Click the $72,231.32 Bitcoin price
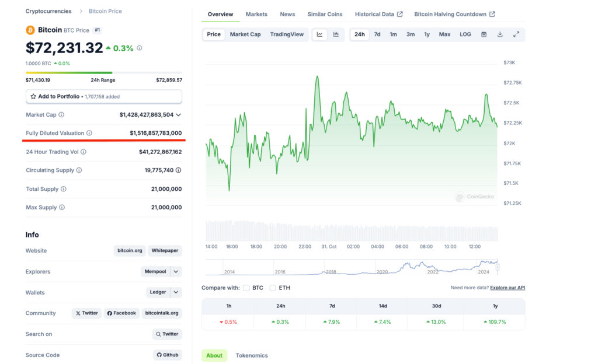Screen dimensions: 598x364 click(x=64, y=48)
